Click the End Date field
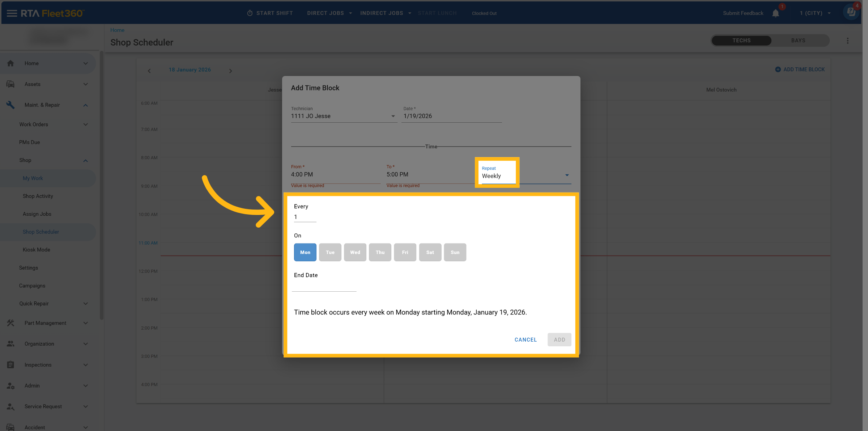Image resolution: width=868 pixels, height=431 pixels. click(324, 286)
